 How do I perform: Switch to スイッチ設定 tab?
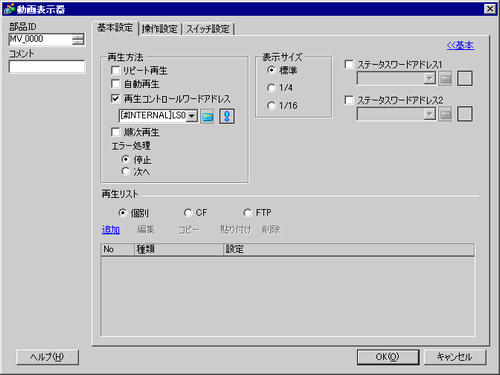(208, 29)
